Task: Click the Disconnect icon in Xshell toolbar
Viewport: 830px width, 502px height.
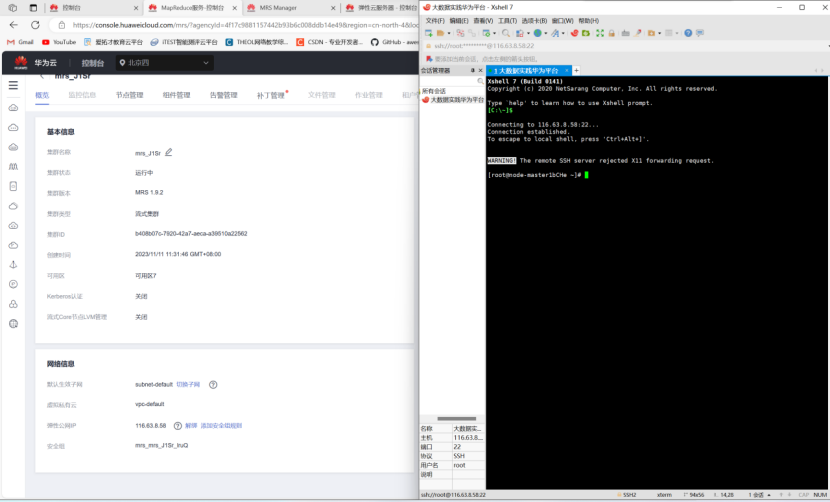Action: click(461, 33)
